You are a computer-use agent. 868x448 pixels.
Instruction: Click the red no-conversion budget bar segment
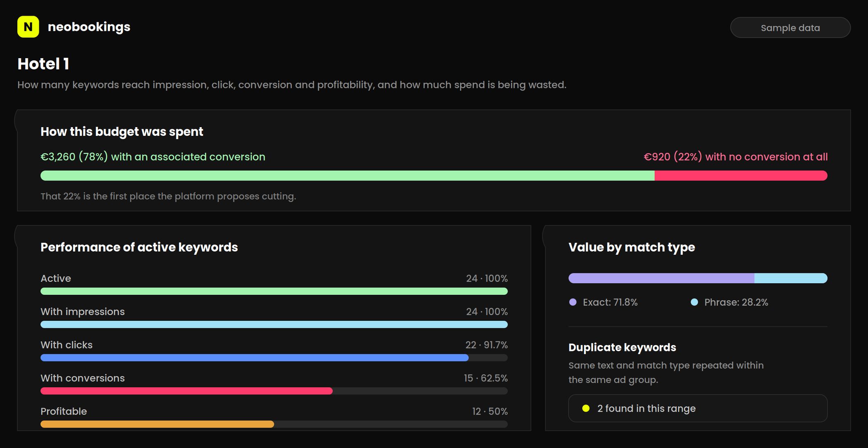pyautogui.click(x=741, y=175)
